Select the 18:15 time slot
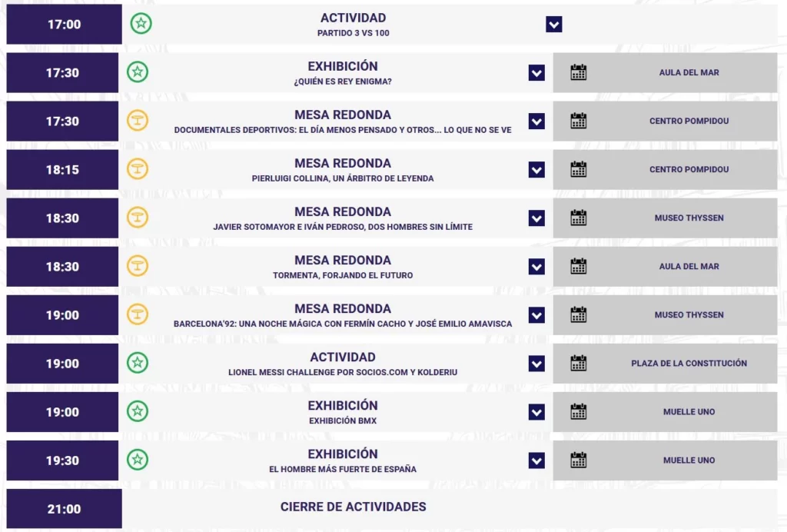 pos(62,170)
